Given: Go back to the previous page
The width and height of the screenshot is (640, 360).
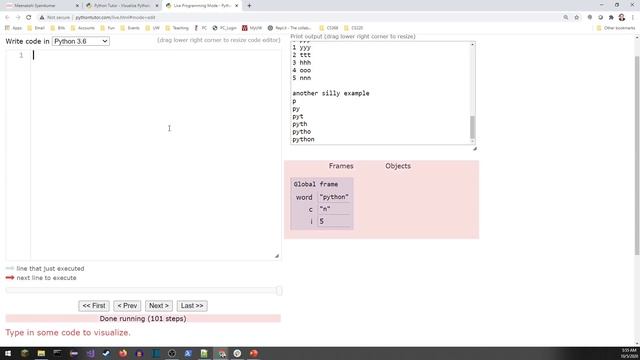Looking at the screenshot, I should pyautogui.click(x=7, y=18).
